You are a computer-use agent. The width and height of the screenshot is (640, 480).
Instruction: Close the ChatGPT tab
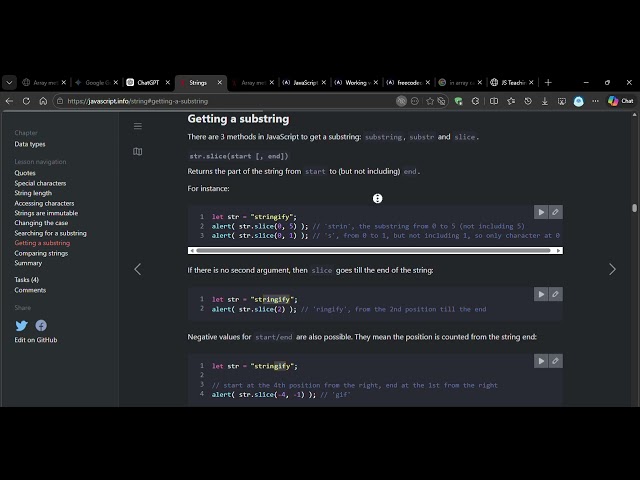tap(168, 82)
